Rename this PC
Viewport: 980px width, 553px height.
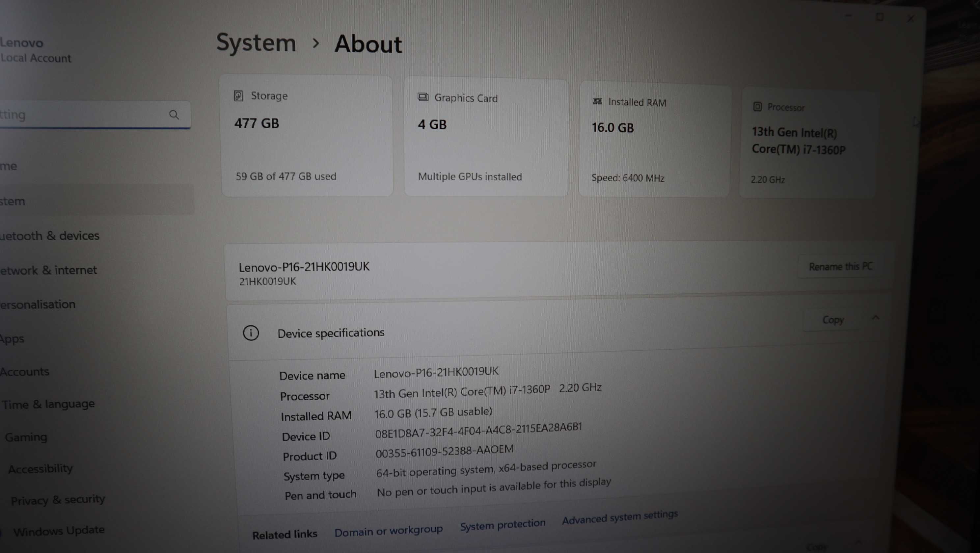[840, 266]
